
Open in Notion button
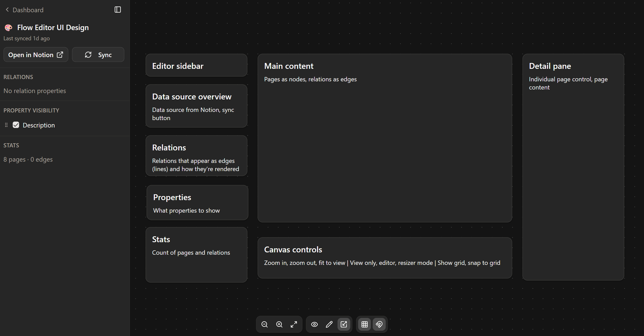point(36,55)
